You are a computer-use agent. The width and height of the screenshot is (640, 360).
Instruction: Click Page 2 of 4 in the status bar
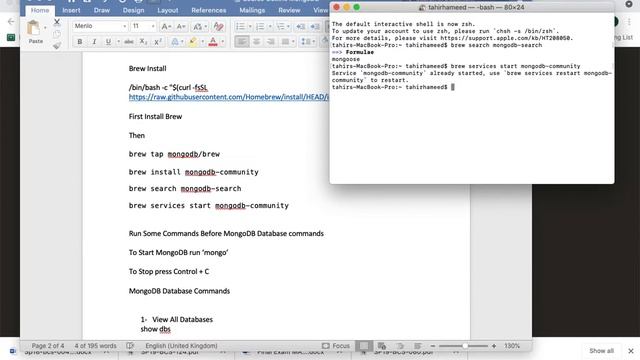pyautogui.click(x=48, y=346)
